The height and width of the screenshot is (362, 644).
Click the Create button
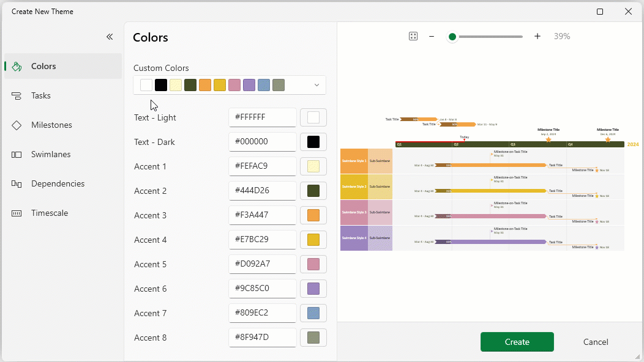click(x=517, y=342)
